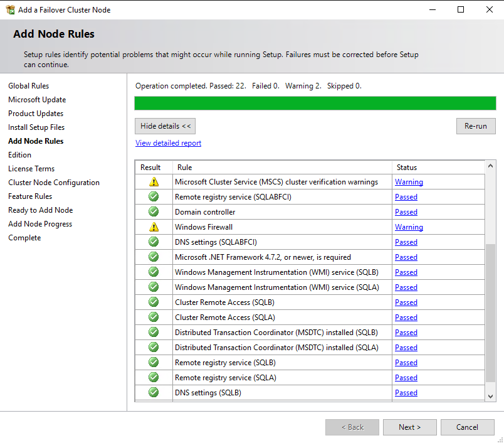Open the Warning link for Windows Firewall
The image size is (504, 443).
pyautogui.click(x=409, y=227)
